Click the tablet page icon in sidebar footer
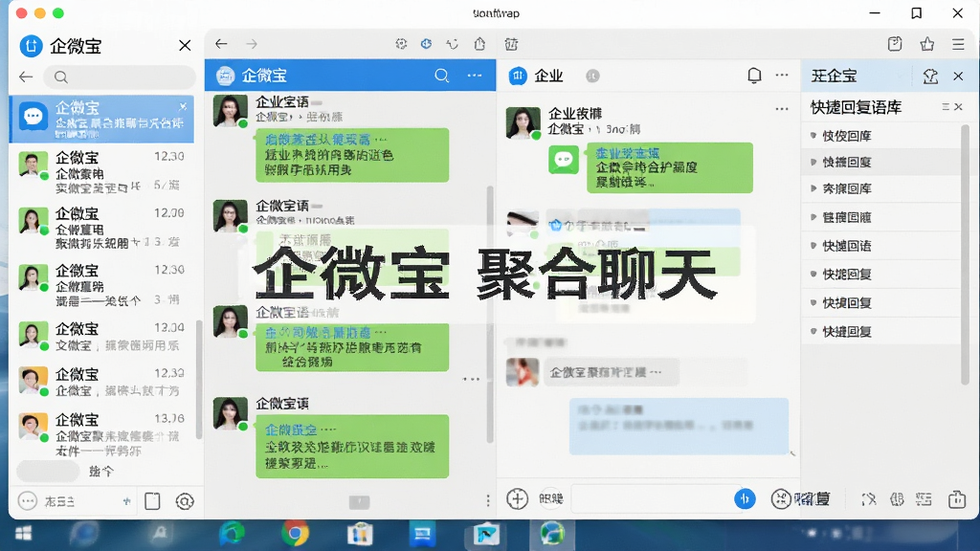This screenshot has height=551, width=980. tap(152, 501)
